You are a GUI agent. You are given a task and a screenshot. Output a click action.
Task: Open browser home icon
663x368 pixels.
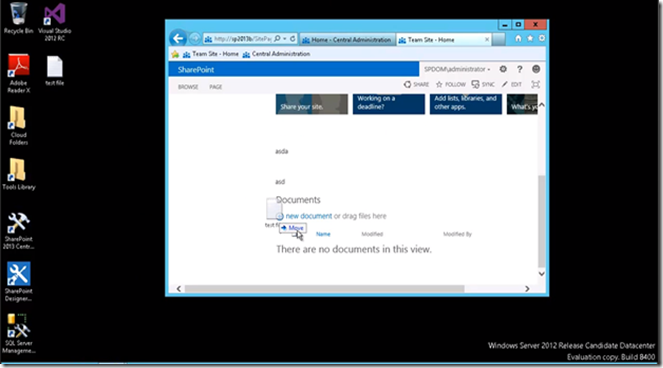(x=518, y=38)
